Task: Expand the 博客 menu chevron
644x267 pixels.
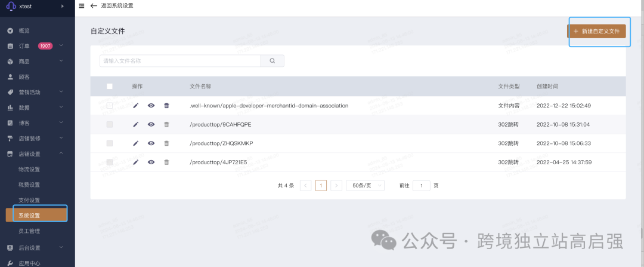Action: tap(61, 123)
